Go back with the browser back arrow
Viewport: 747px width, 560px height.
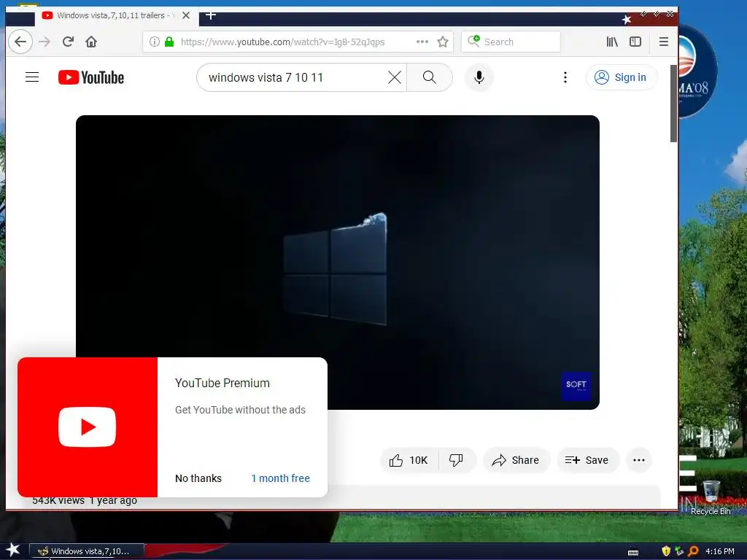(x=20, y=42)
